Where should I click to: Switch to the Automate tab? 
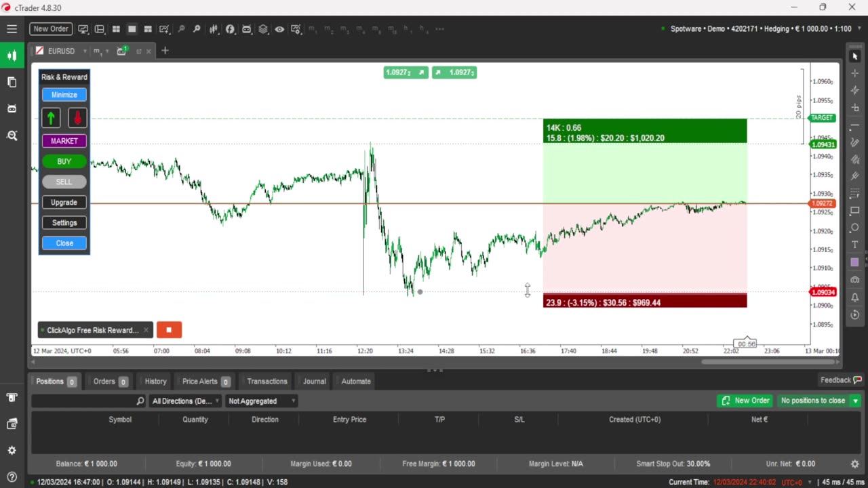(356, 382)
